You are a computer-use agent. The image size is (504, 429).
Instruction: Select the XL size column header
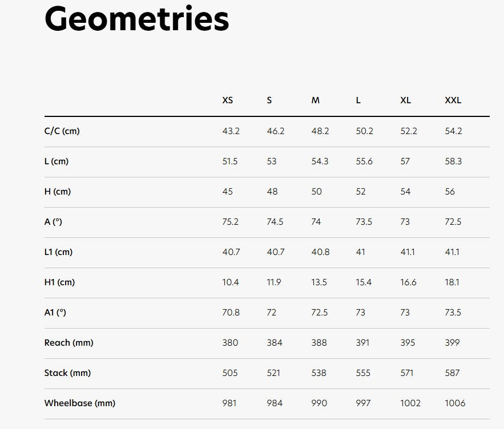[x=405, y=100]
